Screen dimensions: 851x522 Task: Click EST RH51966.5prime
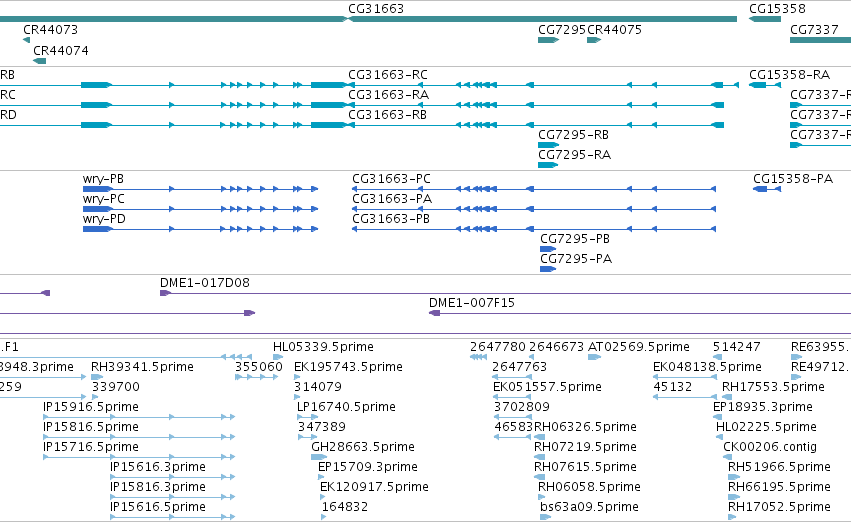click(x=779, y=467)
